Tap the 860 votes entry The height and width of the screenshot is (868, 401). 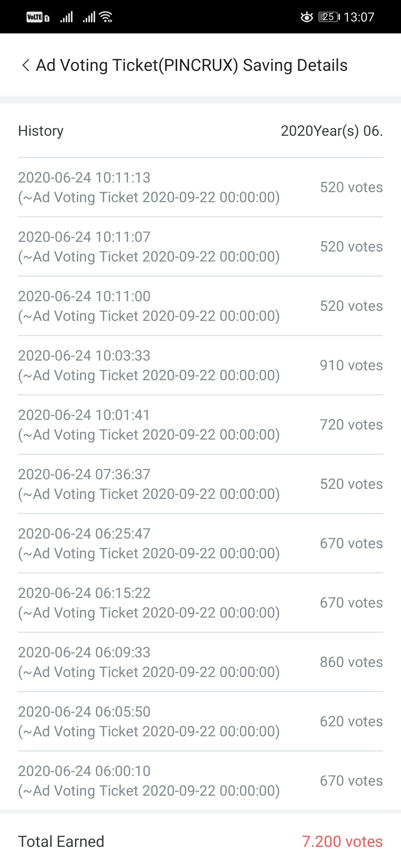pyautogui.click(x=351, y=662)
